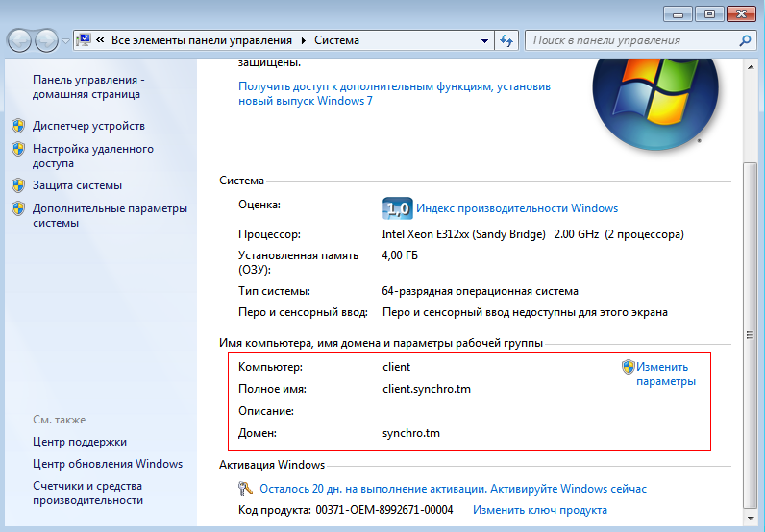Open the address bar history dropdown arrow
765x532 pixels.
[484, 41]
